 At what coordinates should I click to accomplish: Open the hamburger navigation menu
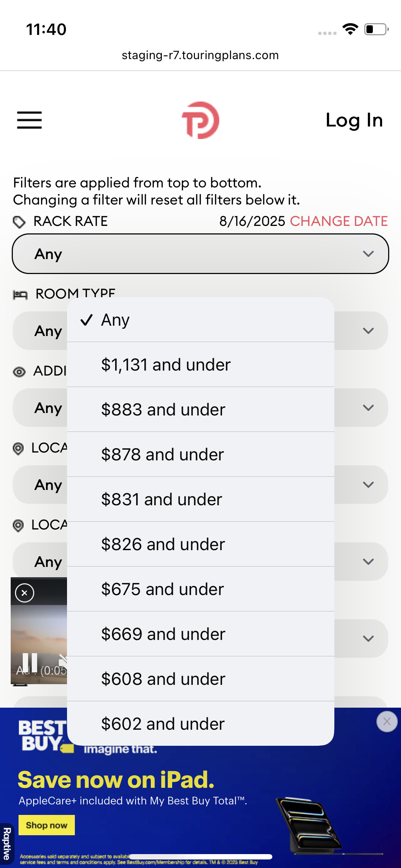tap(29, 120)
